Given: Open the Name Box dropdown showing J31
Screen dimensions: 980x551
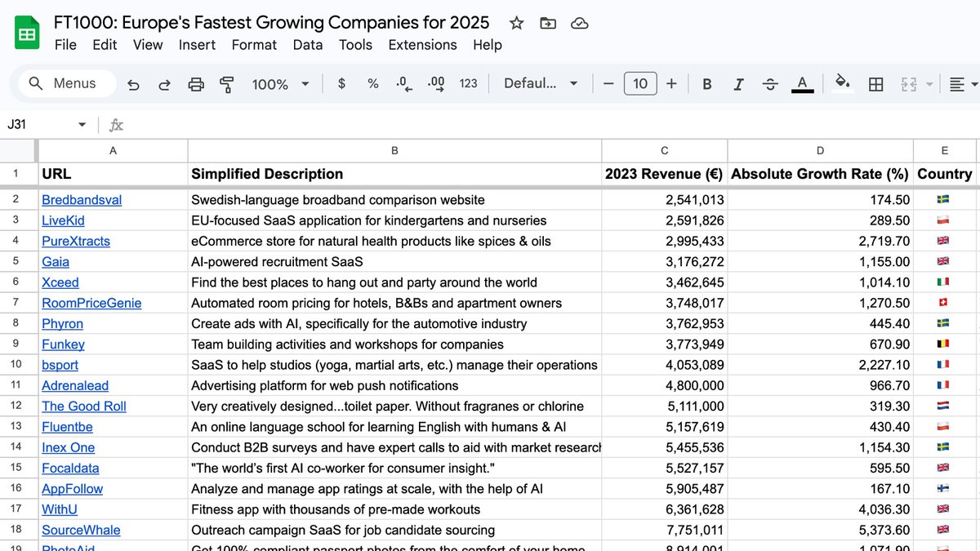Looking at the screenshot, I should (x=80, y=124).
